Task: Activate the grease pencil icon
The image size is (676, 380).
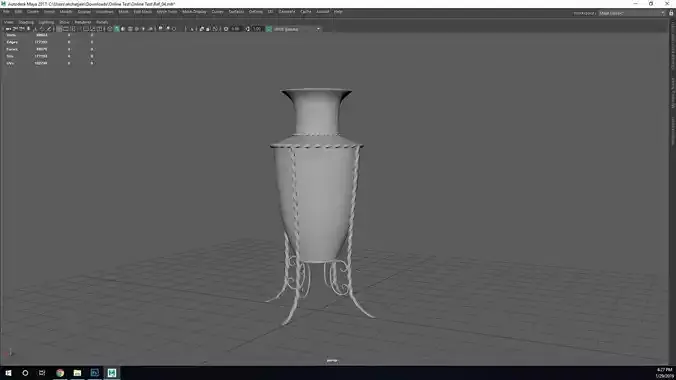Action: tap(49, 29)
